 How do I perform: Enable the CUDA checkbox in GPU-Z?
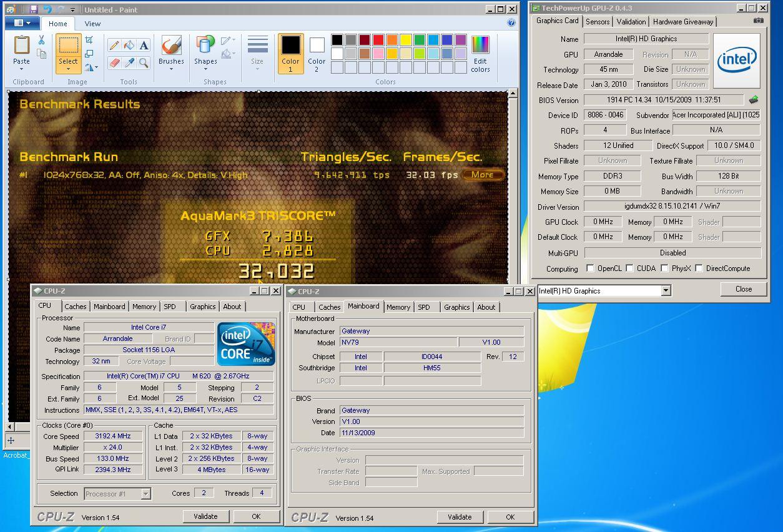point(629,268)
